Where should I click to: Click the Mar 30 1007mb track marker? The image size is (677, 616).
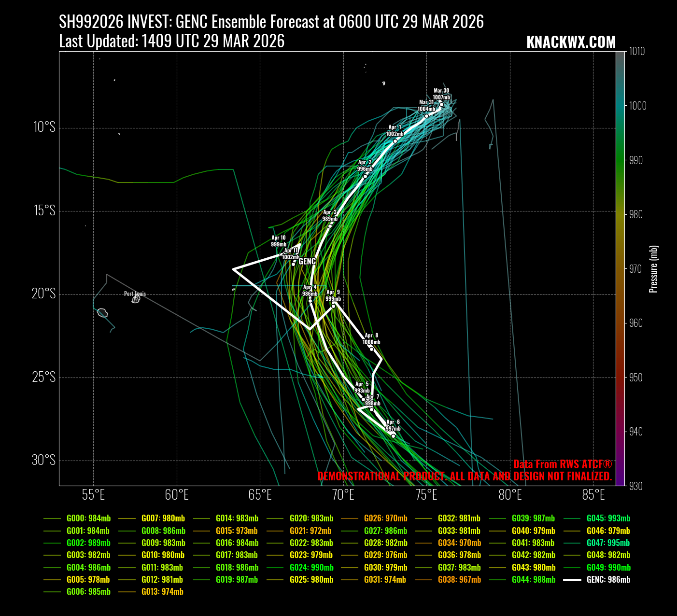point(441,104)
